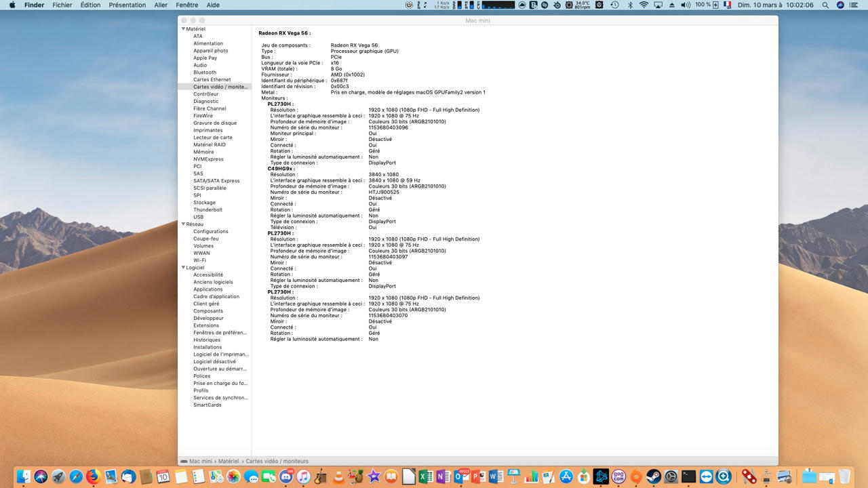Screen dimensions: 868x488
Task: Select Applications under Logiciel
Action: pyautogui.click(x=208, y=289)
